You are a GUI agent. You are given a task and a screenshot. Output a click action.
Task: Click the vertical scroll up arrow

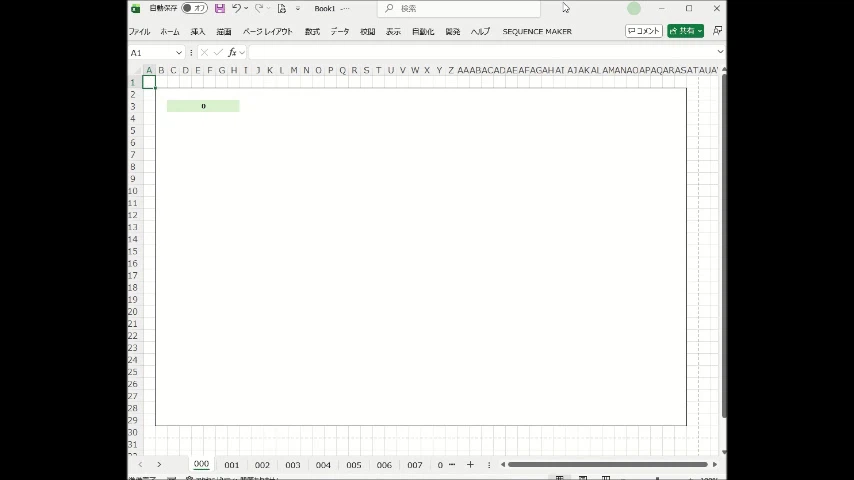724,70
